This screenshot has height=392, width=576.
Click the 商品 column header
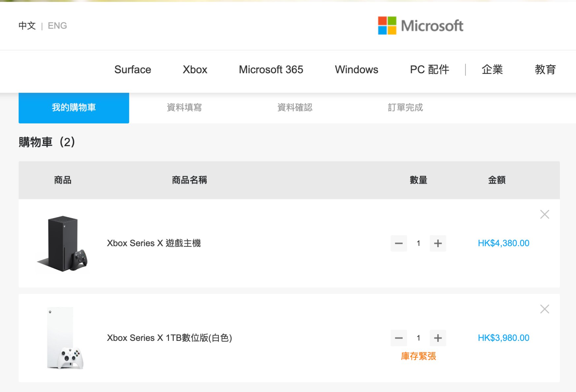click(63, 180)
